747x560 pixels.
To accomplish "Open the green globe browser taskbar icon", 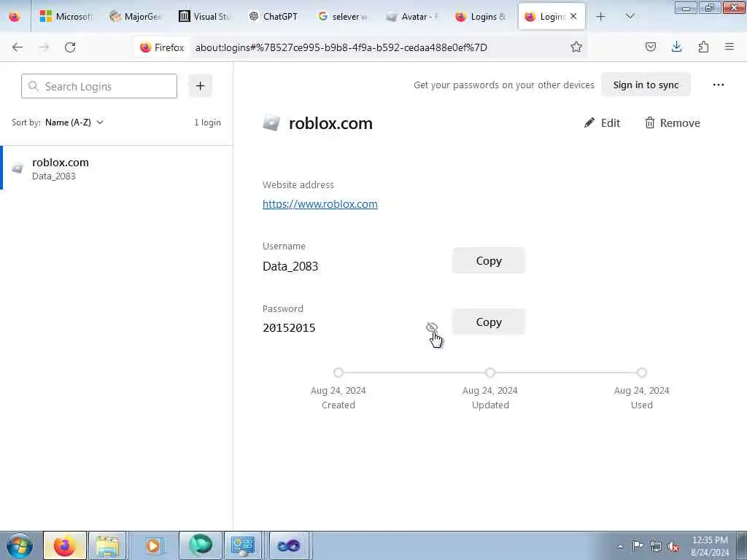I will pyautogui.click(x=200, y=545).
